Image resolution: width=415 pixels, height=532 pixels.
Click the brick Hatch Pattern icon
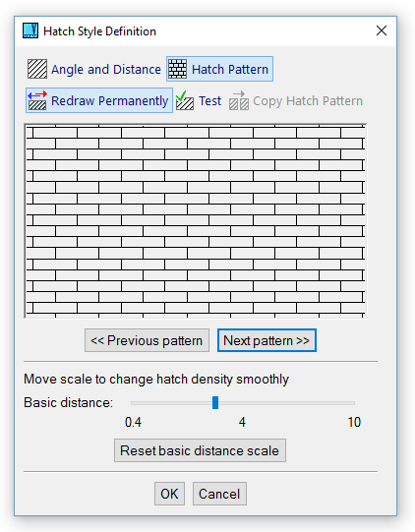(x=177, y=69)
